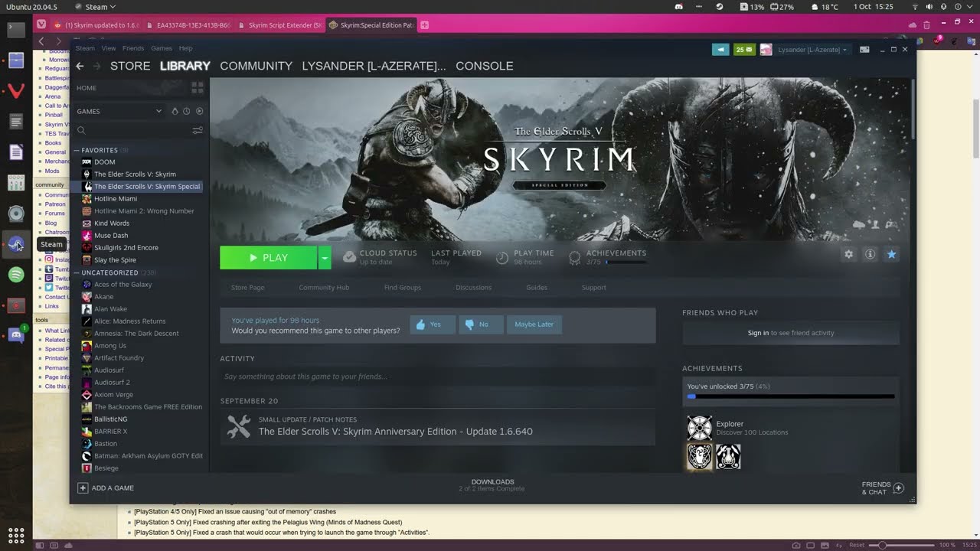980x551 pixels.
Task: Click the Steam tray icon in top bar
Action: click(x=719, y=6)
